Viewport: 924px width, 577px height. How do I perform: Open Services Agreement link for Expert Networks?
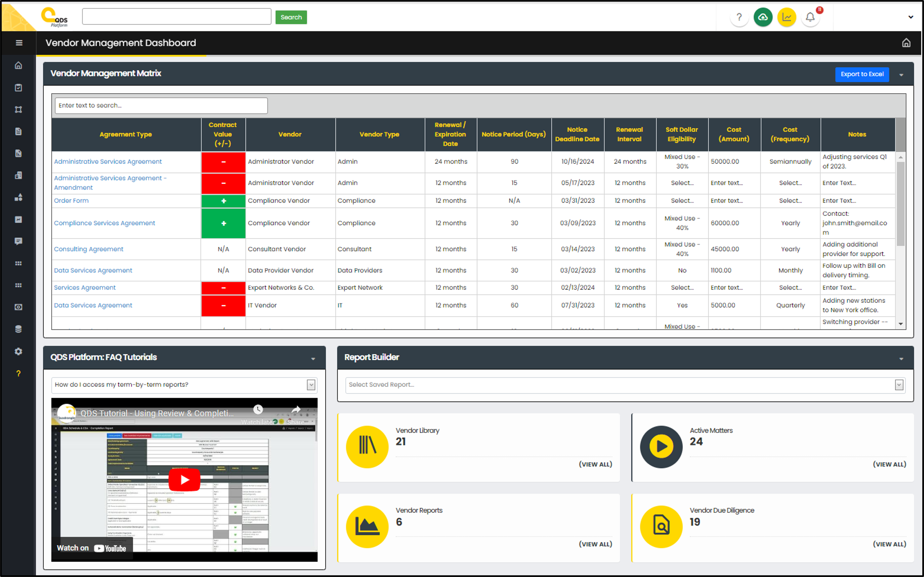tap(84, 288)
